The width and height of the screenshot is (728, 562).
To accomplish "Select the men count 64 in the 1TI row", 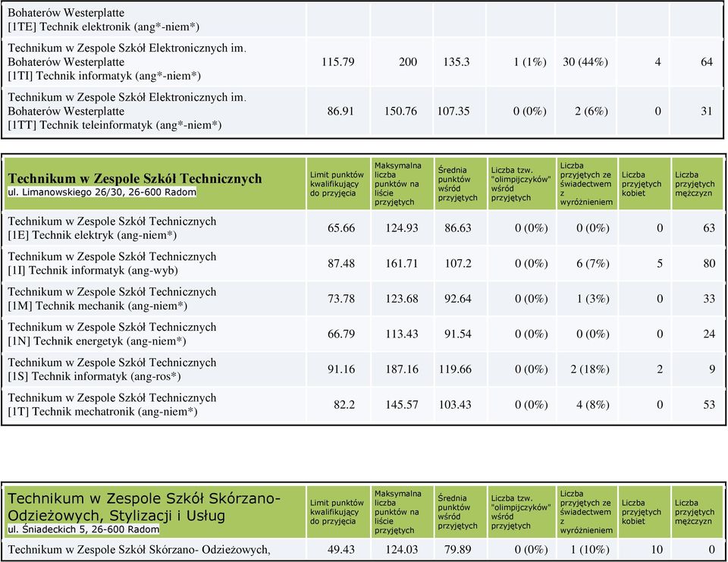I will (x=707, y=61).
